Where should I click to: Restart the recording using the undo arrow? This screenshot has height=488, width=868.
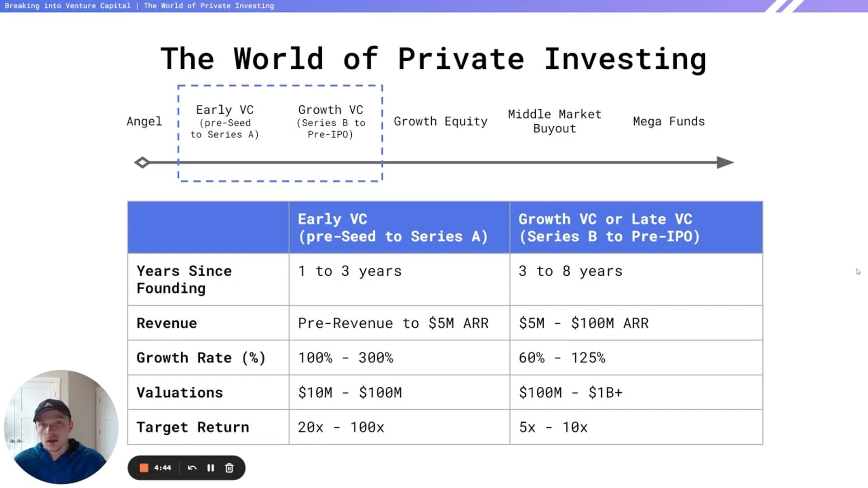pyautogui.click(x=192, y=468)
